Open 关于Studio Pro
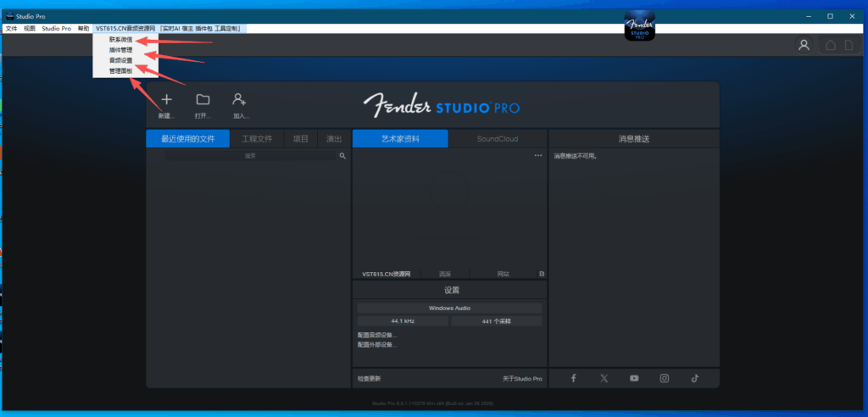 (x=522, y=379)
